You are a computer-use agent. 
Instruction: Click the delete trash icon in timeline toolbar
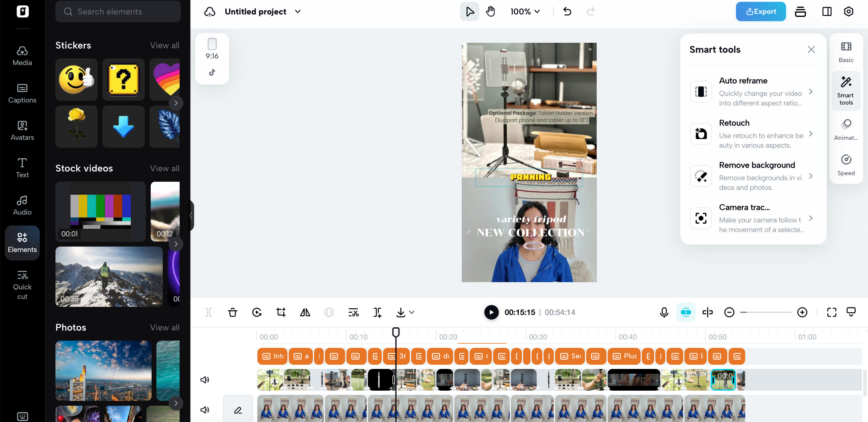click(232, 313)
